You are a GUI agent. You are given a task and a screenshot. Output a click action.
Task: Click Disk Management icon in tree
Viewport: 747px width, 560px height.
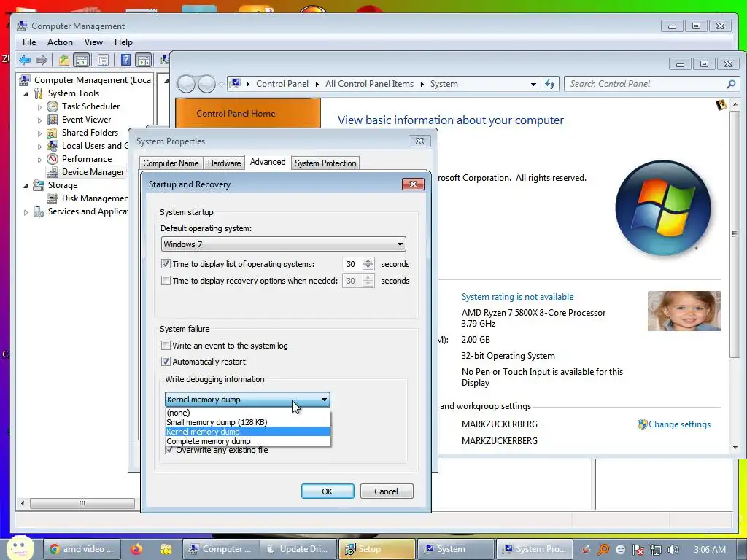click(53, 198)
